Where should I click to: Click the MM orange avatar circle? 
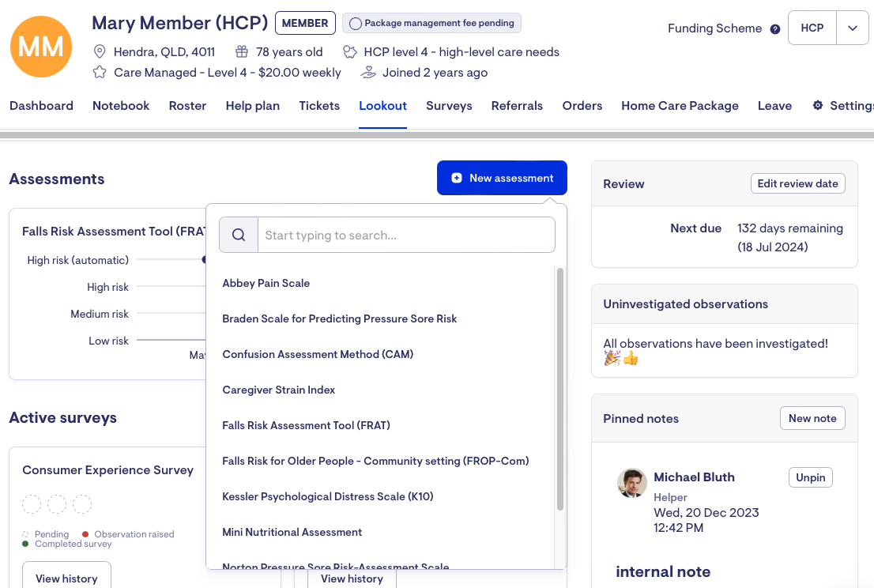click(41, 47)
